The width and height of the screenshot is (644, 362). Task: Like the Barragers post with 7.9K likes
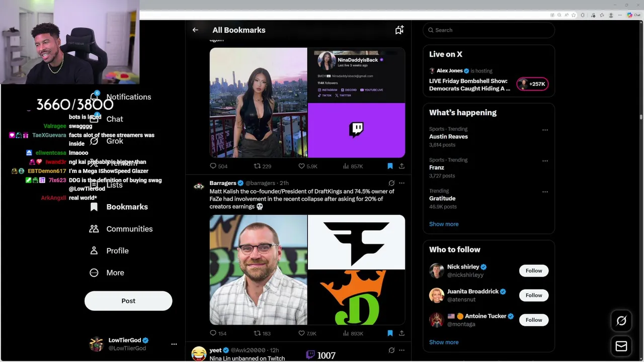click(x=307, y=333)
